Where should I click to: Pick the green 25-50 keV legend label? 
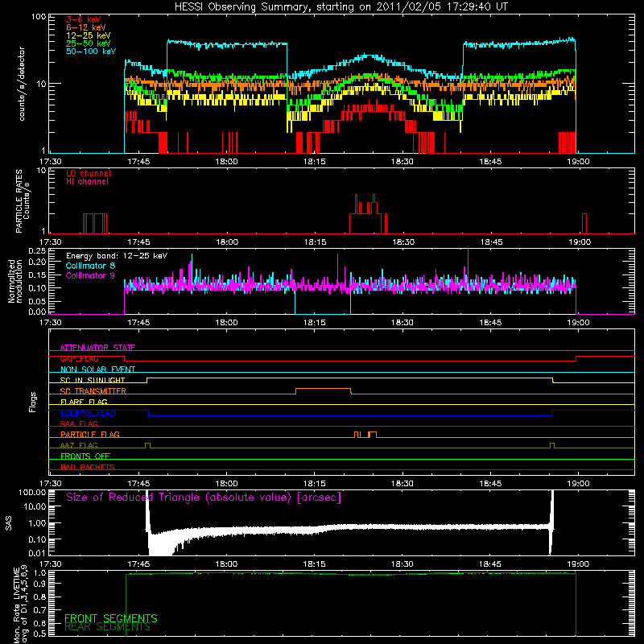[89, 43]
